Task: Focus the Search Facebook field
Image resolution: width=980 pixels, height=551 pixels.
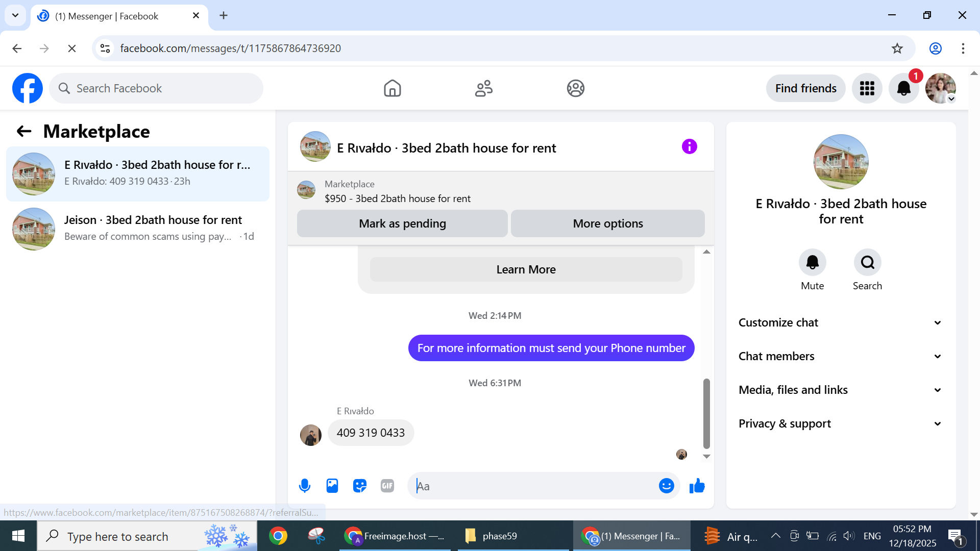Action: point(156,88)
